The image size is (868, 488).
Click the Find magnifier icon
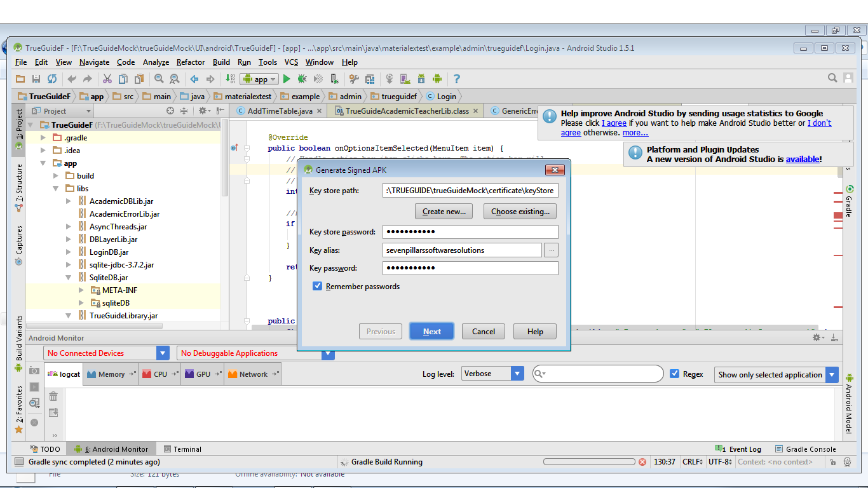point(159,79)
